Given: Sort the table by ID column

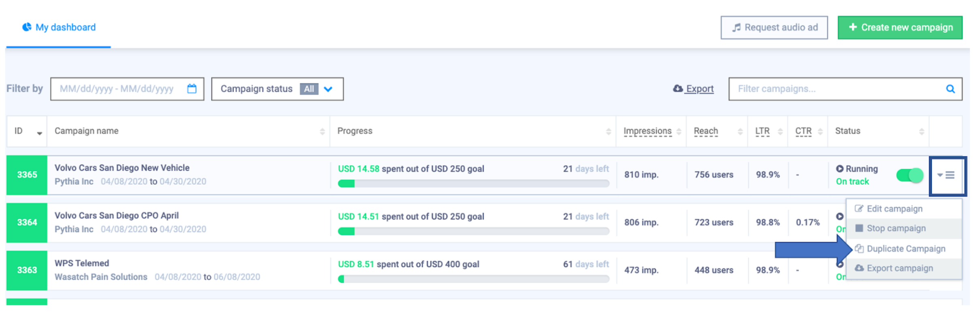Looking at the screenshot, I should (x=39, y=132).
